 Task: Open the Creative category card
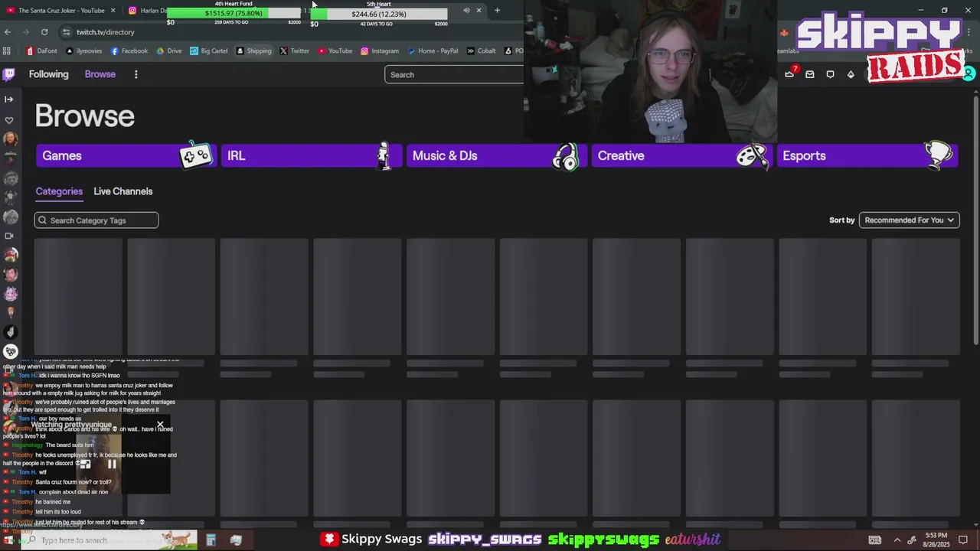[681, 155]
